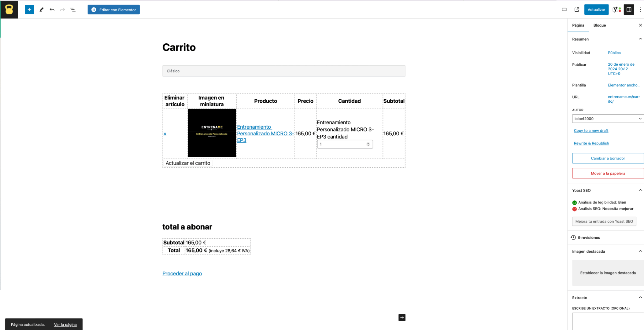Click the Actualizar button
Viewport: 644px width, 330px height.
click(596, 10)
